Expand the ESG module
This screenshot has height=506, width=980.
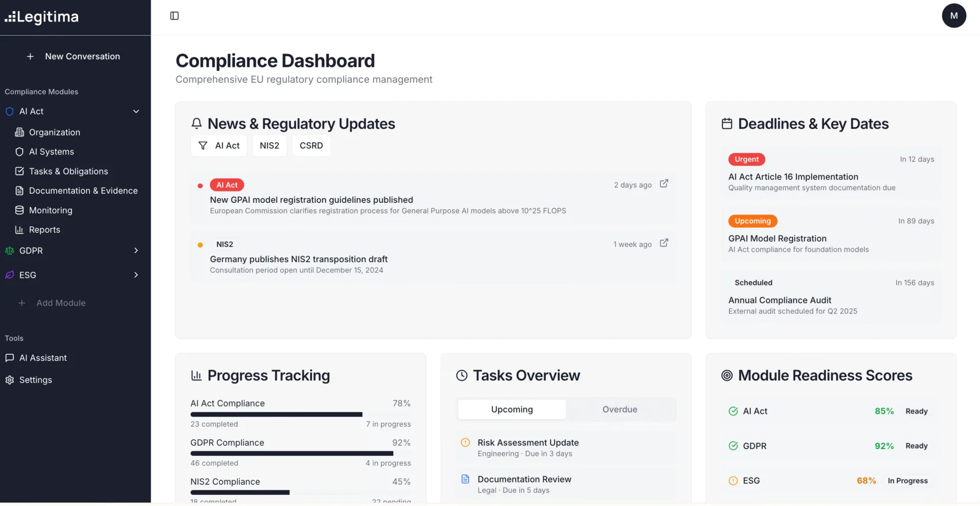pyautogui.click(x=136, y=275)
